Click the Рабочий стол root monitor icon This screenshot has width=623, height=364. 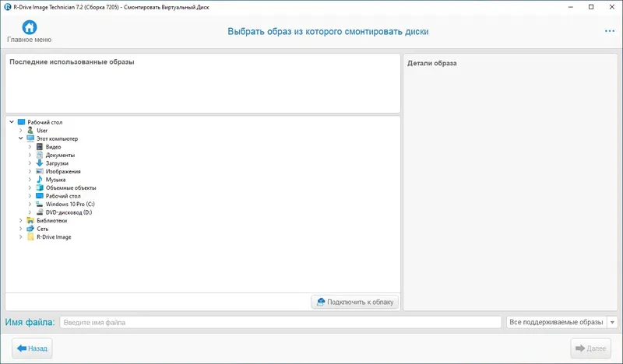pos(22,122)
